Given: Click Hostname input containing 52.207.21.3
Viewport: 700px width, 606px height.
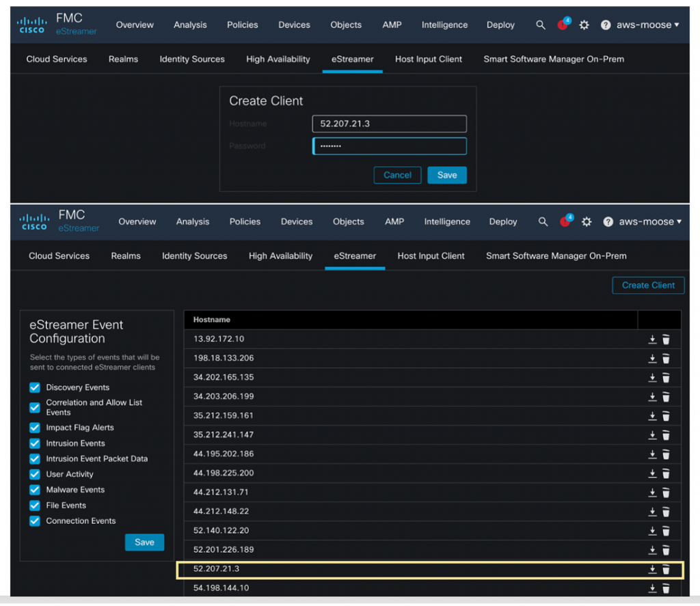Looking at the screenshot, I should point(390,124).
